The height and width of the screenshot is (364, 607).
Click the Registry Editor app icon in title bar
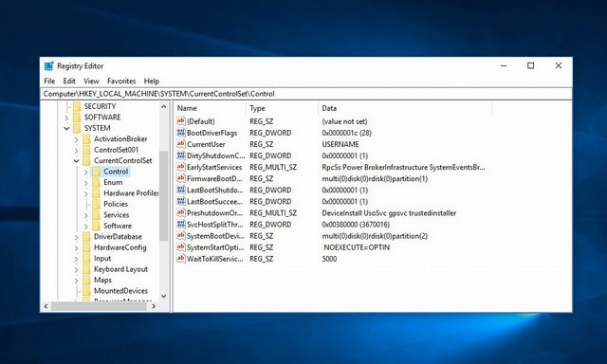[x=48, y=66]
